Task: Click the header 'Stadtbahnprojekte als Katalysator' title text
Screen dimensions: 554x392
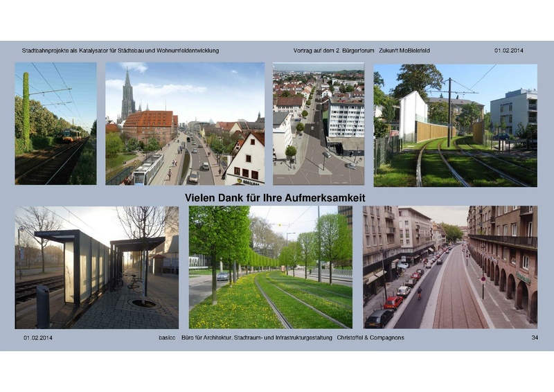Action: point(120,51)
